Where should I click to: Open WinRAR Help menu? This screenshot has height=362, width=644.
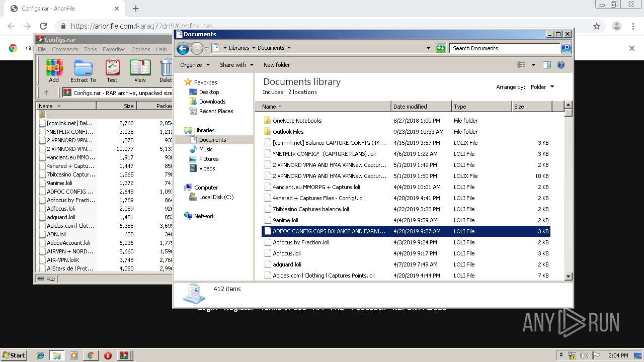pos(161,49)
